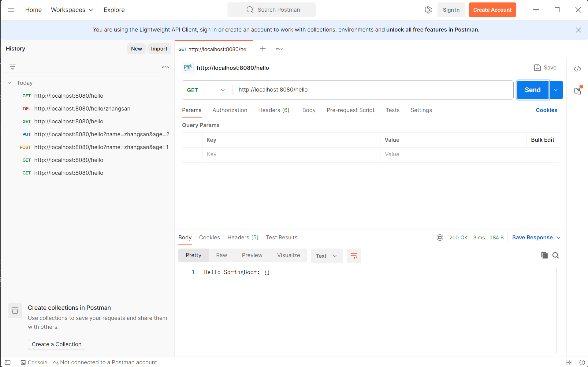Collapse the Today history group

9,83
